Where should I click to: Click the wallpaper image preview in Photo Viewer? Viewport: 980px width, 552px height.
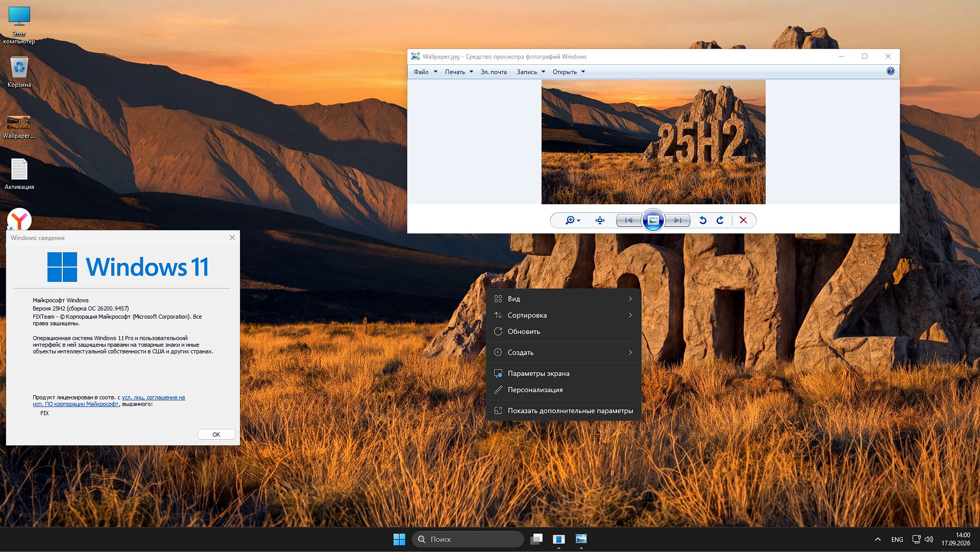click(x=653, y=142)
